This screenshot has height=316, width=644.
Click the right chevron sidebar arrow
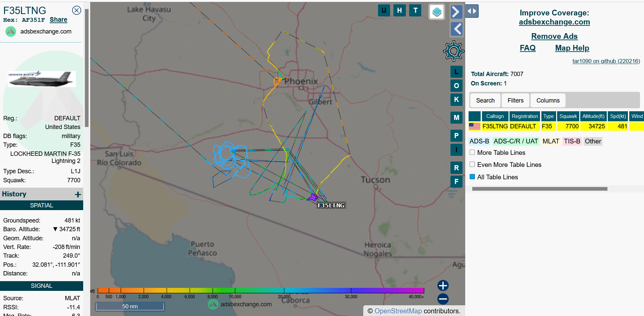pyautogui.click(x=456, y=12)
